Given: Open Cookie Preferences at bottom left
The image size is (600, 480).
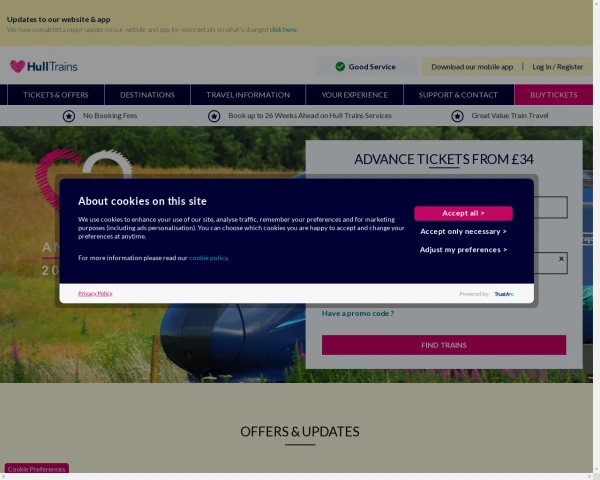Looking at the screenshot, I should point(37,469).
